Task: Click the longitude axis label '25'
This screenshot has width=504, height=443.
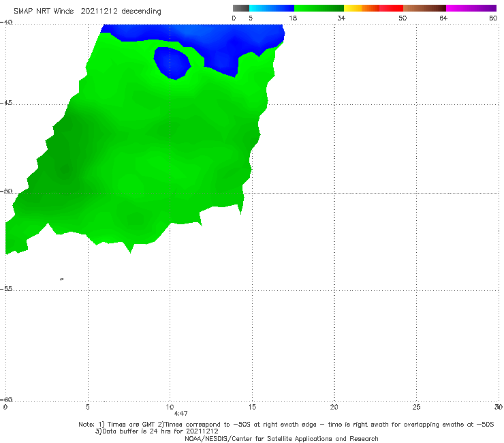Action: point(416,407)
